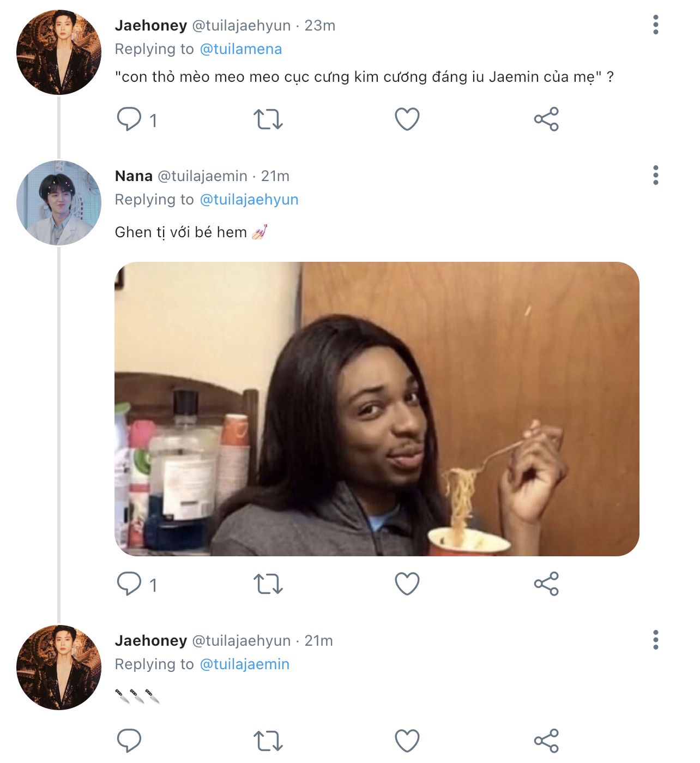This screenshot has height=763, width=700.
Task: Open the @tuilajaemin reply mention link
Action: point(245,664)
